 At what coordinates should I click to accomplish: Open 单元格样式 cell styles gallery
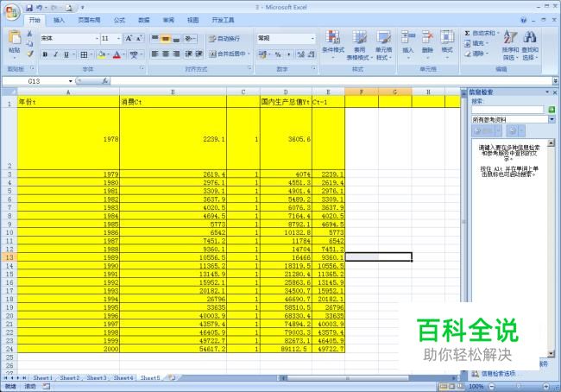[383, 45]
